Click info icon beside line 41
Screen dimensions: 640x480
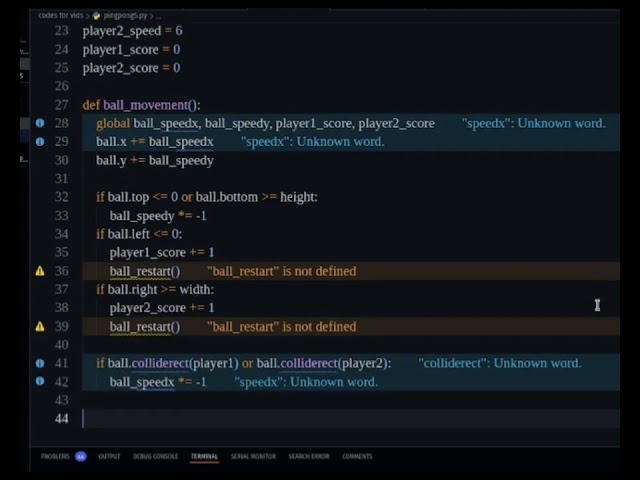pos(40,363)
